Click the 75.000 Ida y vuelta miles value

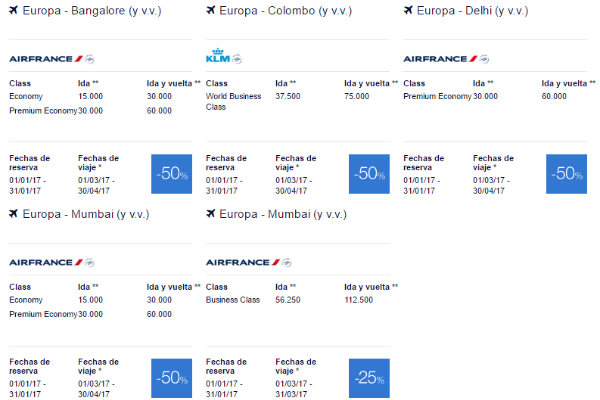tap(357, 96)
